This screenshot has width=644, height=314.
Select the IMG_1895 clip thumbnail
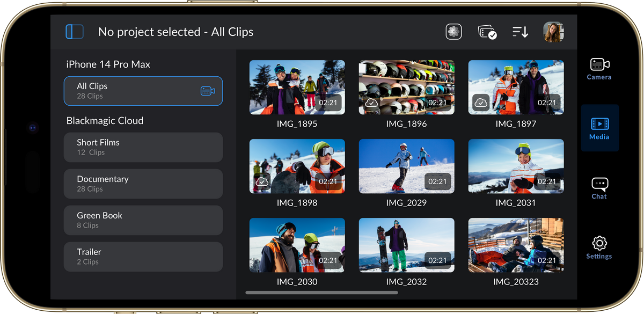coord(297,87)
